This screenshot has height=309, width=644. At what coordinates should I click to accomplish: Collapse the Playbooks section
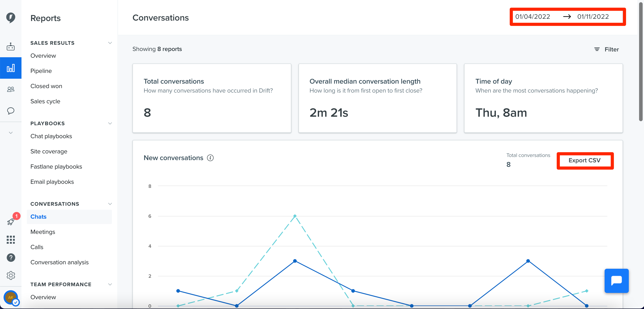click(110, 123)
